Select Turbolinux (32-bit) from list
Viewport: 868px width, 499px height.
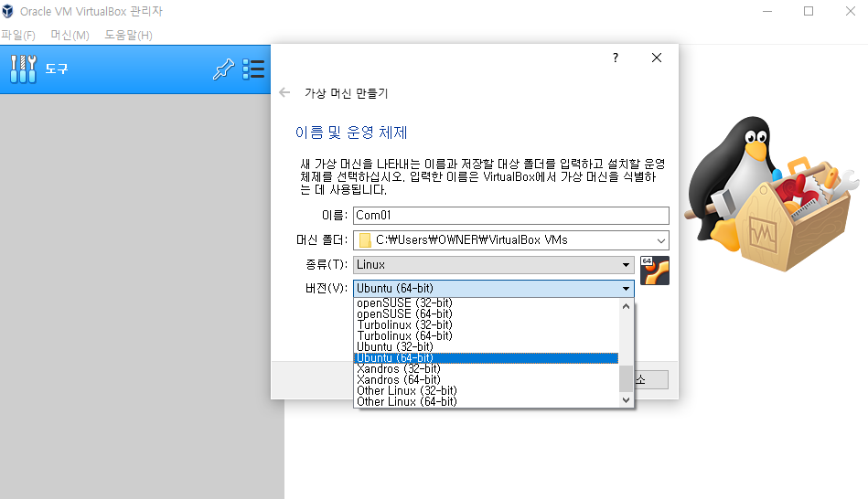point(486,324)
